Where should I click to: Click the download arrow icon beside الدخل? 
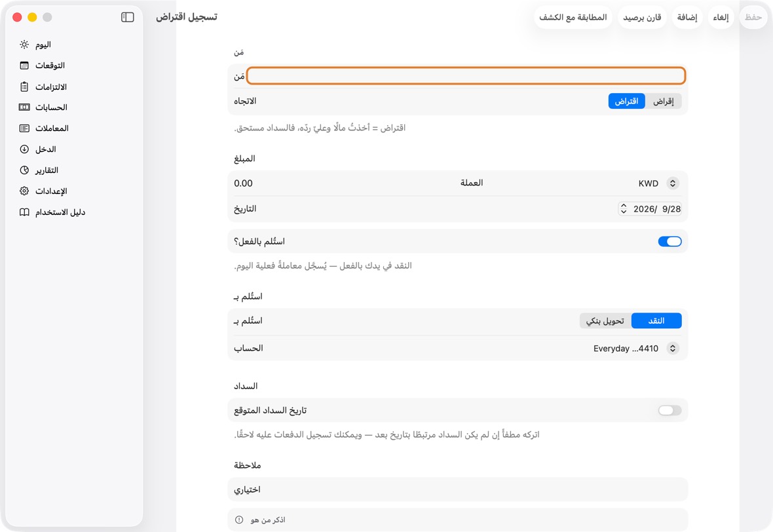[24, 149]
